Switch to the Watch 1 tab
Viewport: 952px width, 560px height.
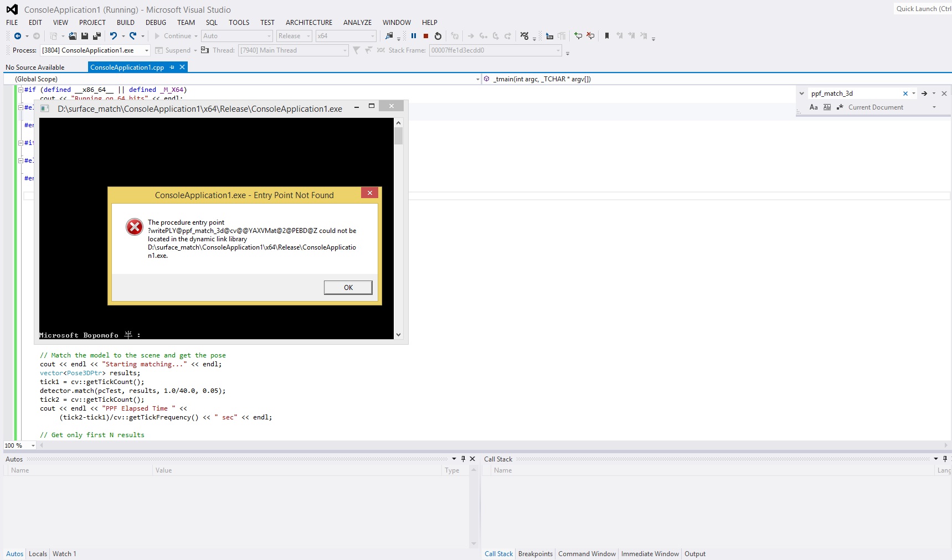(64, 554)
